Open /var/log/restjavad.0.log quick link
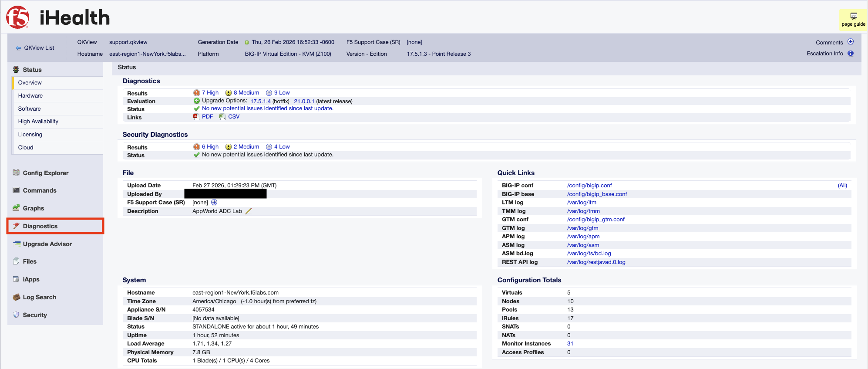 pyautogui.click(x=596, y=262)
